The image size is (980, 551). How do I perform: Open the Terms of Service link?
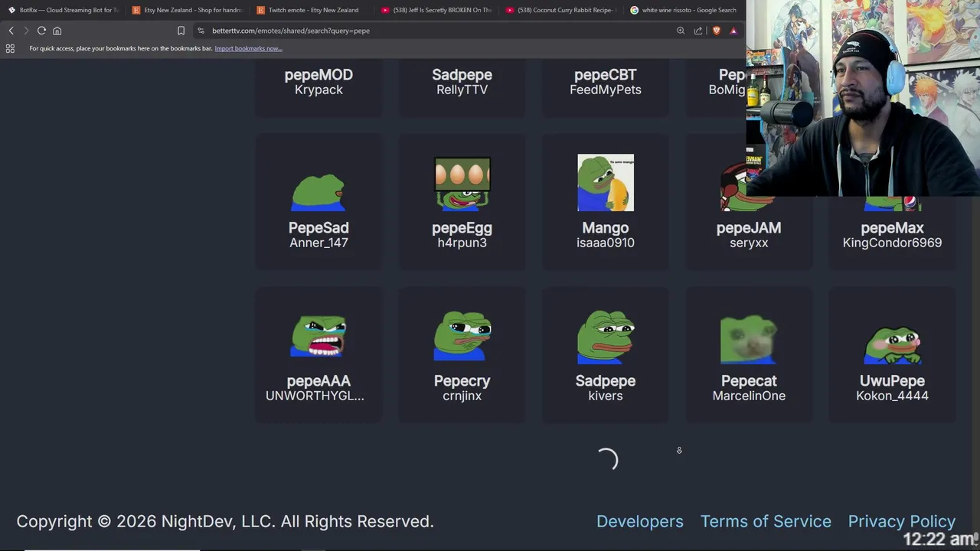click(766, 521)
